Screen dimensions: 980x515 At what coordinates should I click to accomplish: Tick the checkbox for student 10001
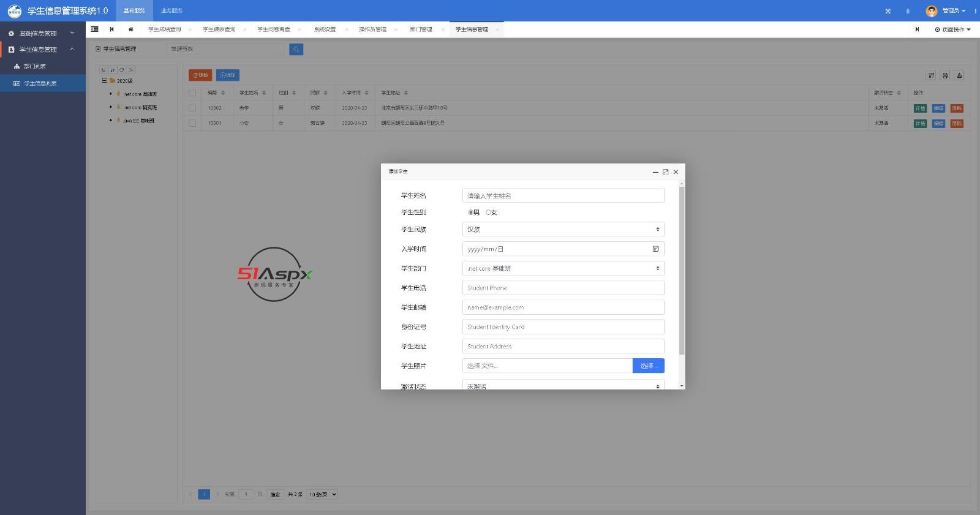(x=192, y=123)
